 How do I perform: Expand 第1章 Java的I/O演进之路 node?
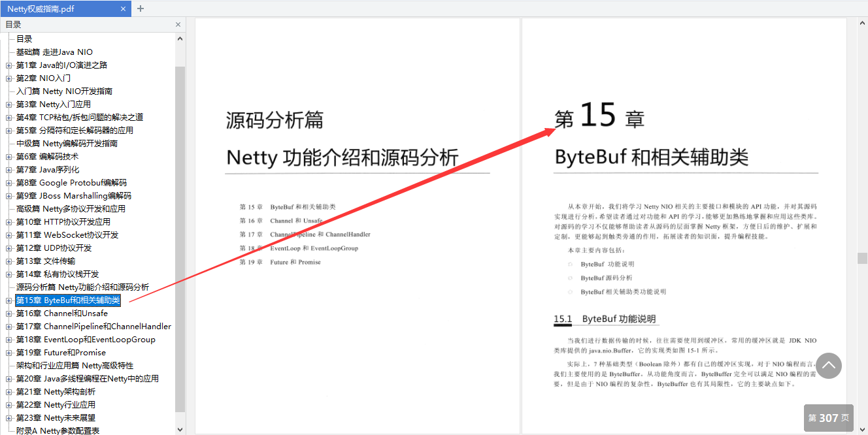pyautogui.click(x=8, y=65)
